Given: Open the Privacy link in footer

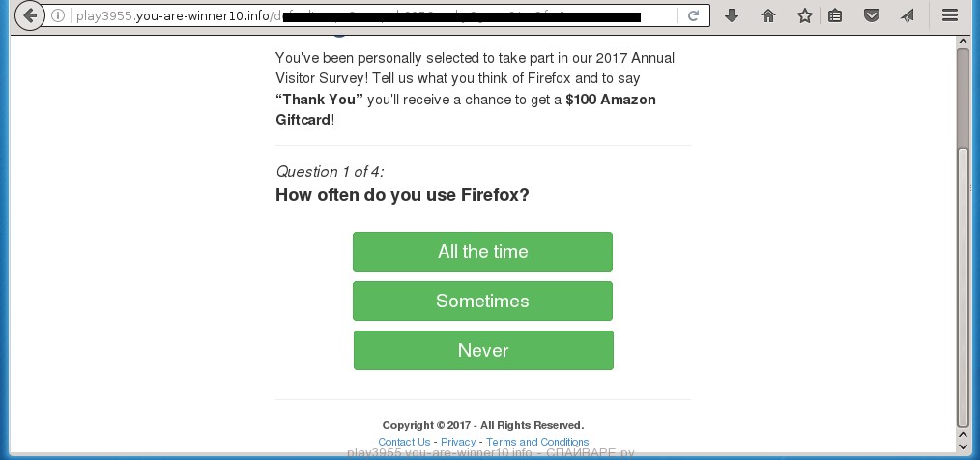Looking at the screenshot, I should point(458,442).
